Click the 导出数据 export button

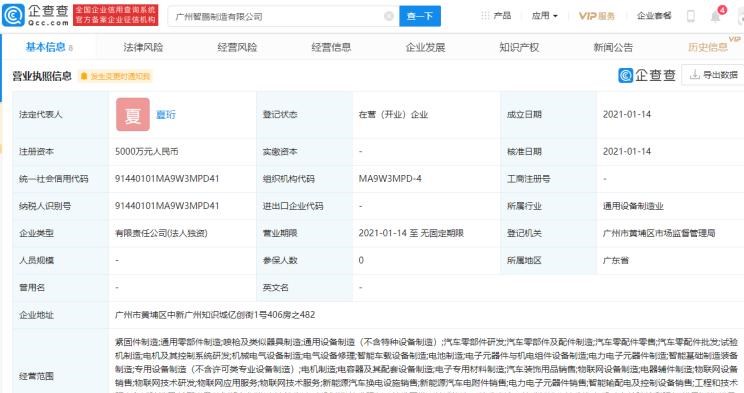[713, 75]
